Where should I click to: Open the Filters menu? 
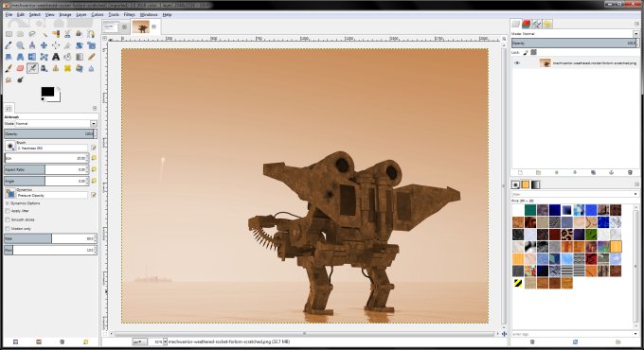(x=130, y=15)
